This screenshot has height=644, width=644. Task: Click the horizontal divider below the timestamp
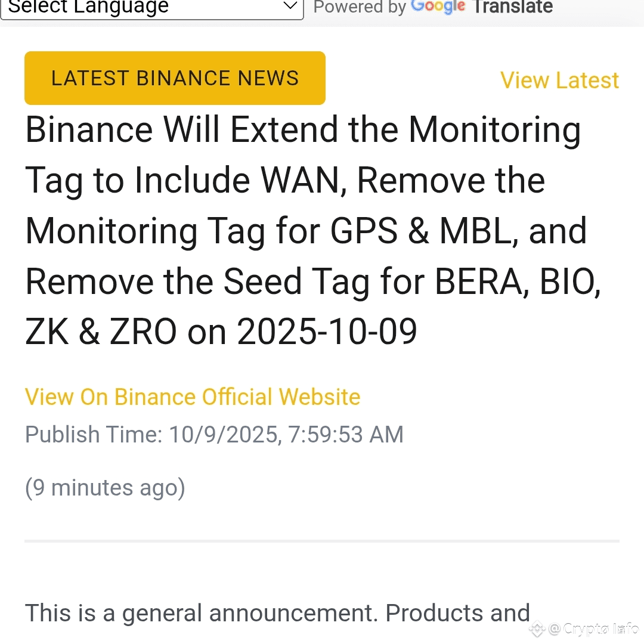[322, 540]
